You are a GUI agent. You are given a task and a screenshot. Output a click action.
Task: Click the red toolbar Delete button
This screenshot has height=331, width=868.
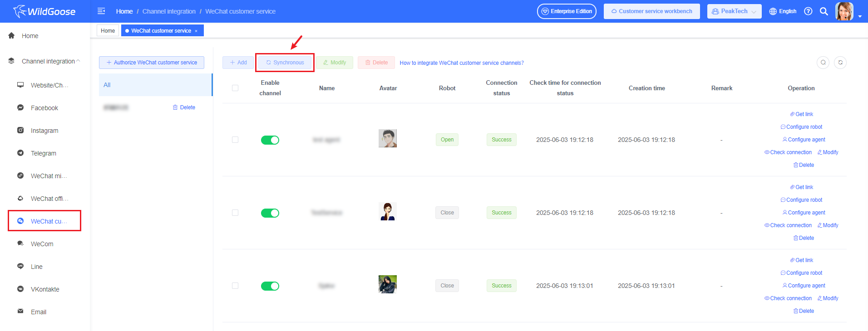coord(376,63)
